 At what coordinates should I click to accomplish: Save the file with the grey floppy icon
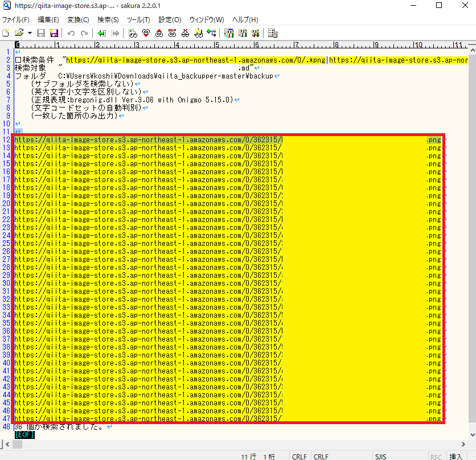point(41,33)
